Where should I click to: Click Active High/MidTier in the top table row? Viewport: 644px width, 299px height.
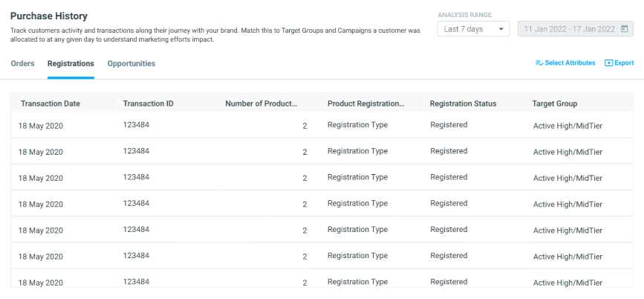pyautogui.click(x=567, y=126)
